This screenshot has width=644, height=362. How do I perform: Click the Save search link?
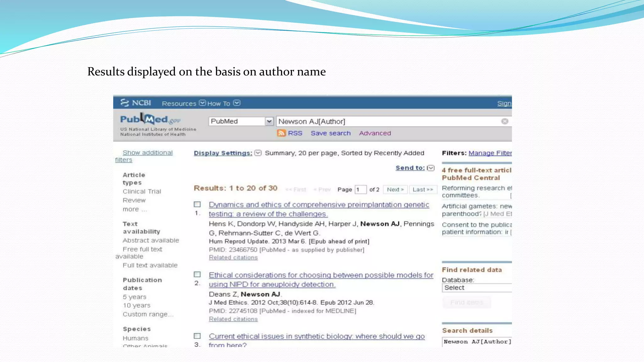330,133
